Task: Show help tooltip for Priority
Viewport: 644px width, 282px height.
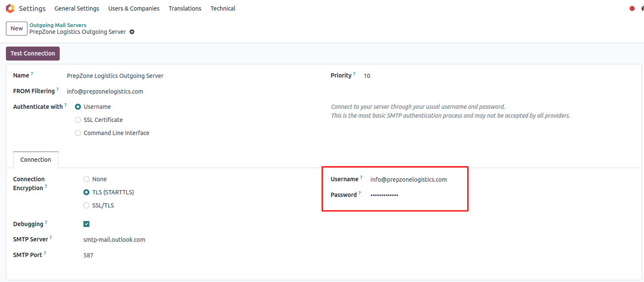Action: click(x=354, y=74)
